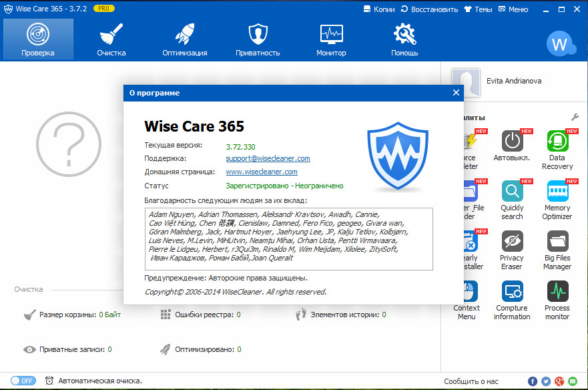Open the Data Recovery utility
This screenshot has height=390, width=588.
557,150
